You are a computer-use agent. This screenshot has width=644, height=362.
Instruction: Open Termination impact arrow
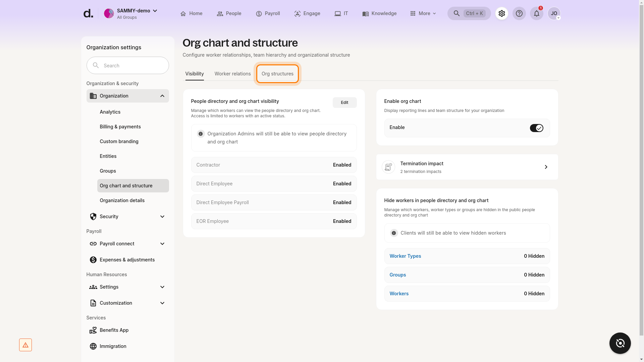point(546,167)
